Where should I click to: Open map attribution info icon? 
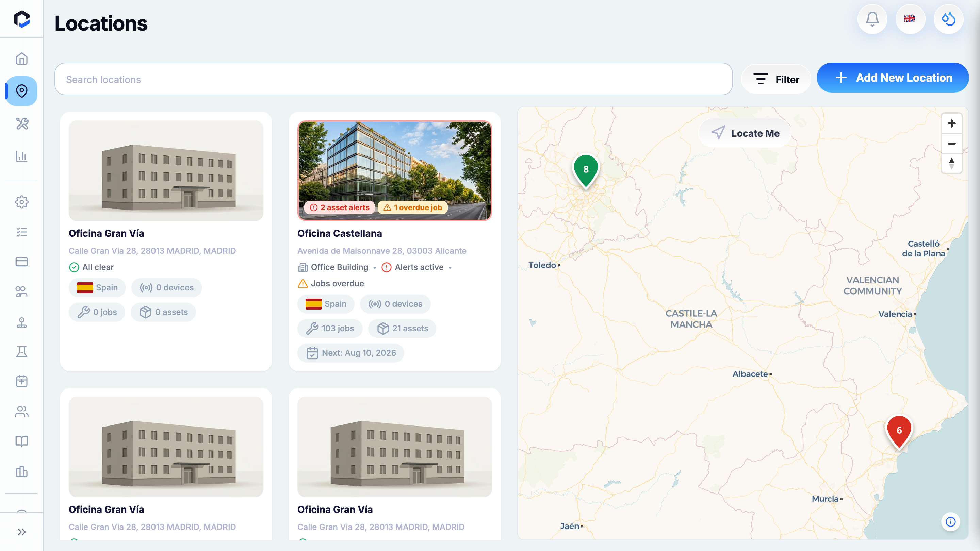[950, 522]
